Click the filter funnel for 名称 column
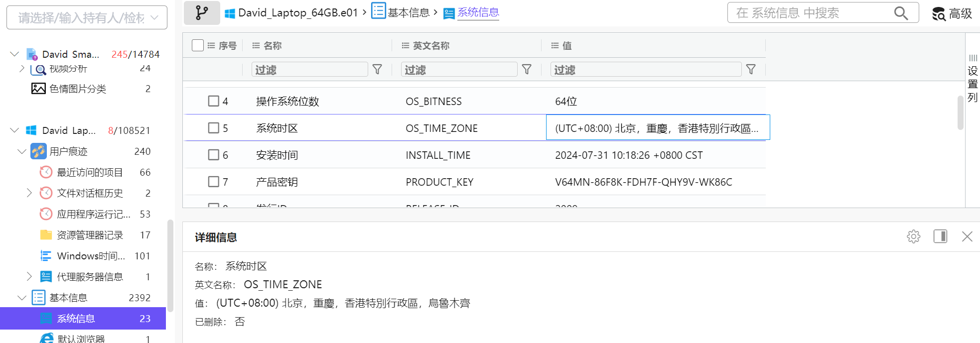This screenshot has height=343, width=980. tap(377, 70)
